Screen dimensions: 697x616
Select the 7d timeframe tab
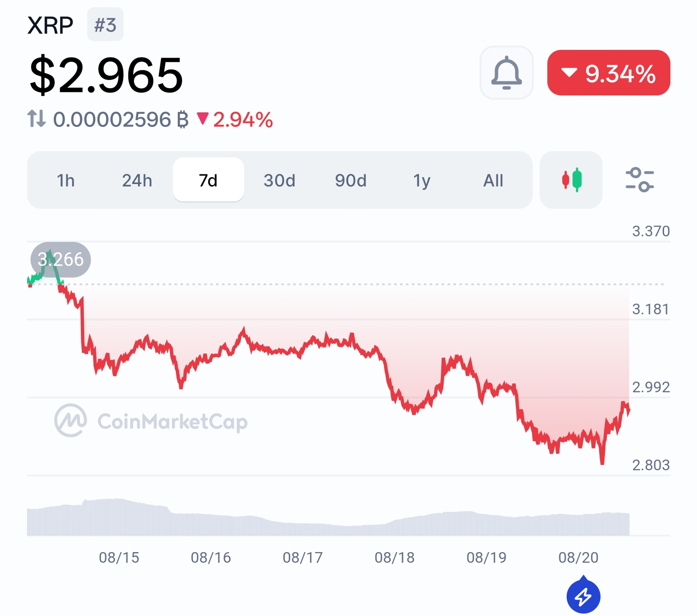tap(208, 180)
